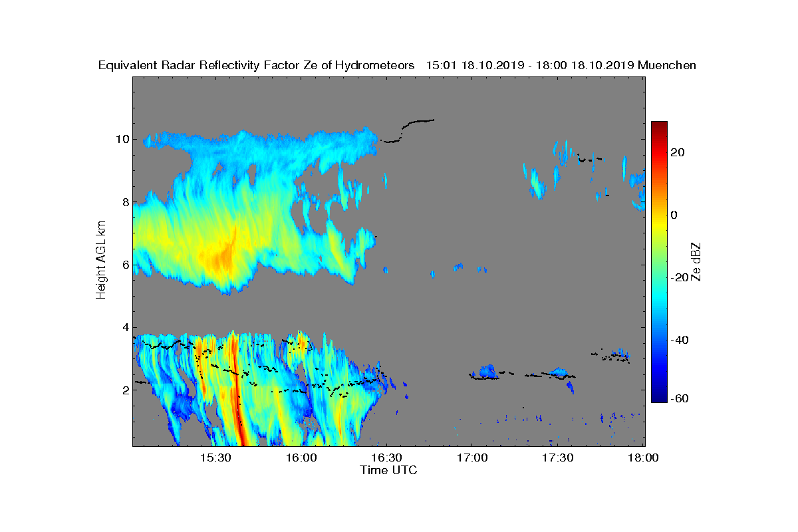The height and width of the screenshot is (532, 798).
Task: Click the 15:30 time axis label
Action: click(x=215, y=458)
